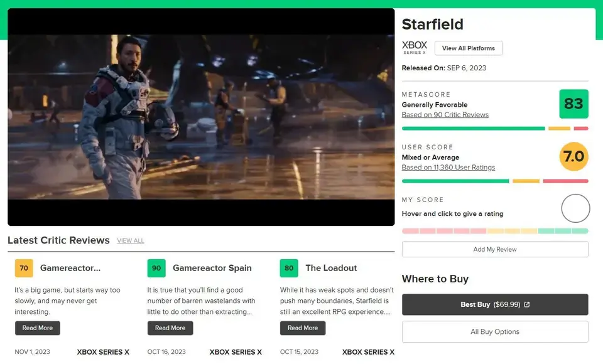Click the green Metascore 83 badge
Viewport: 603px width, 364px height.
573,104
